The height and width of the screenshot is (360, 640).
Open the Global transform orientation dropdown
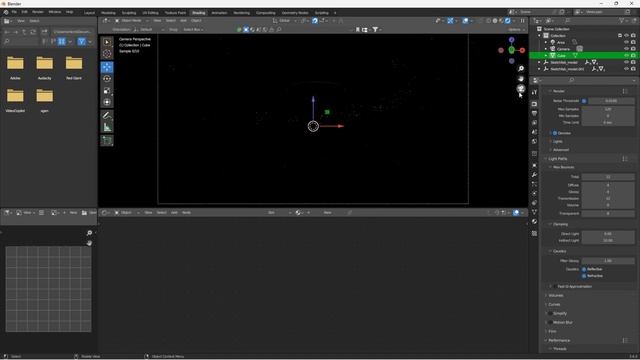tap(285, 20)
